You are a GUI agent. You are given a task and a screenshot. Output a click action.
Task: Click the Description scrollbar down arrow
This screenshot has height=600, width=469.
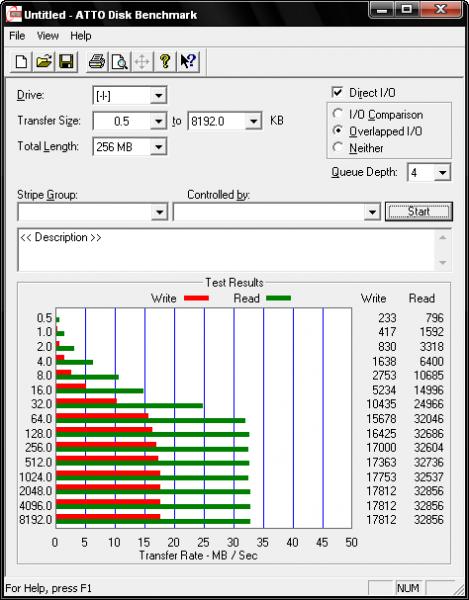443,262
